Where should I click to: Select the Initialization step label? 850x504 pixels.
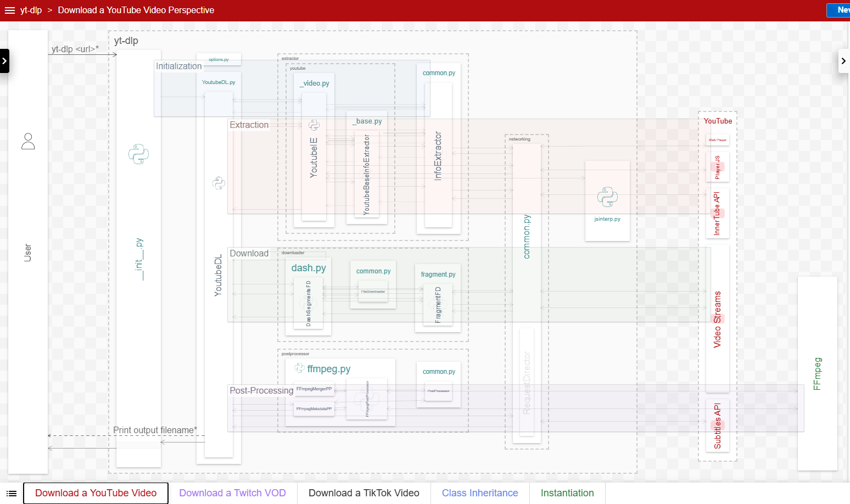coord(179,66)
